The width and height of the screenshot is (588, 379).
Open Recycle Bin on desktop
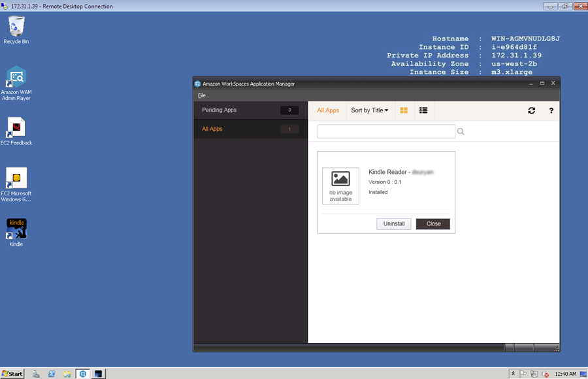[16, 27]
